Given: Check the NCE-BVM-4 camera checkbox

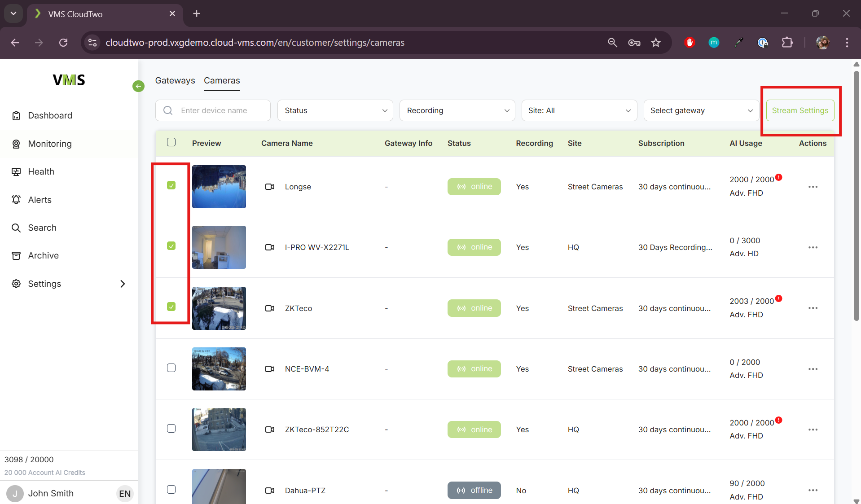Looking at the screenshot, I should pyautogui.click(x=171, y=368).
